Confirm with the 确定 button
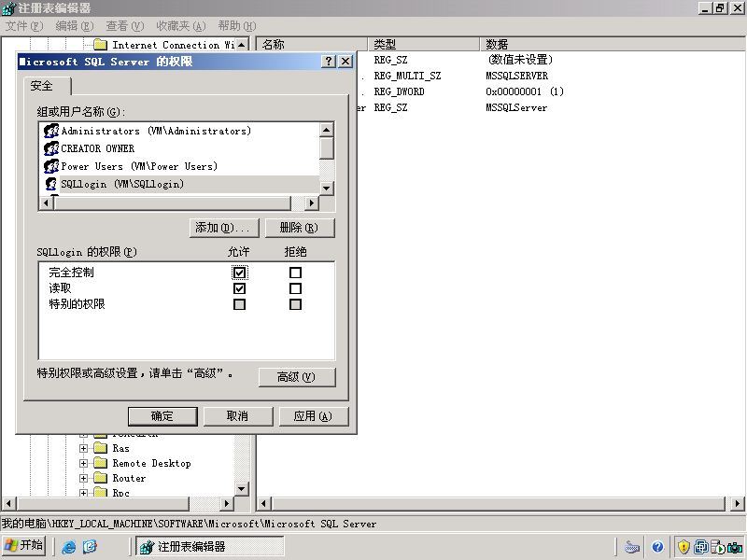This screenshot has width=747, height=560. [x=162, y=416]
